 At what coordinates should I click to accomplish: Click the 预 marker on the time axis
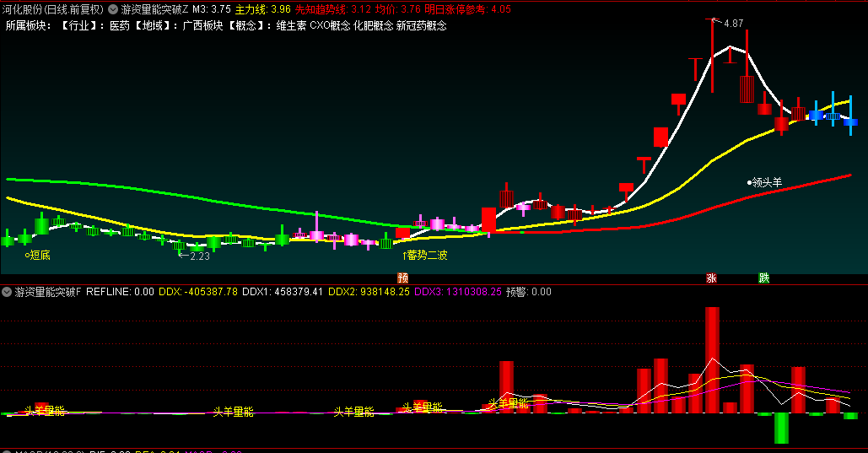pos(403,278)
